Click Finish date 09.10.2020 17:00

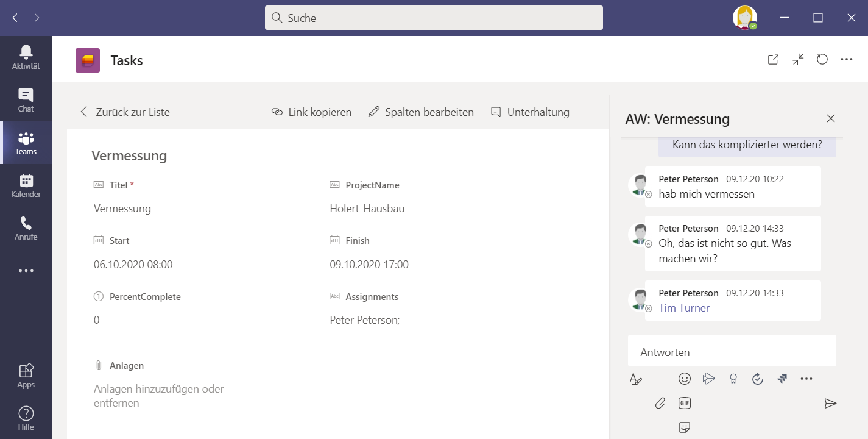(x=369, y=265)
